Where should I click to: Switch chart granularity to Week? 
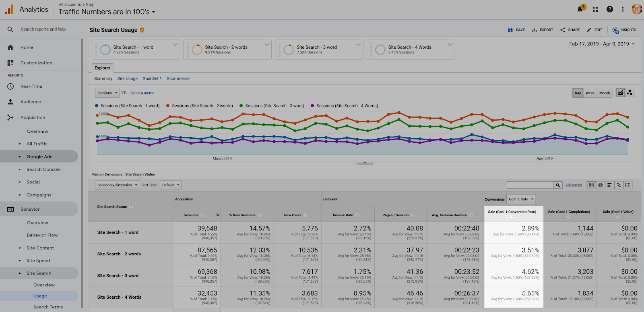click(590, 93)
